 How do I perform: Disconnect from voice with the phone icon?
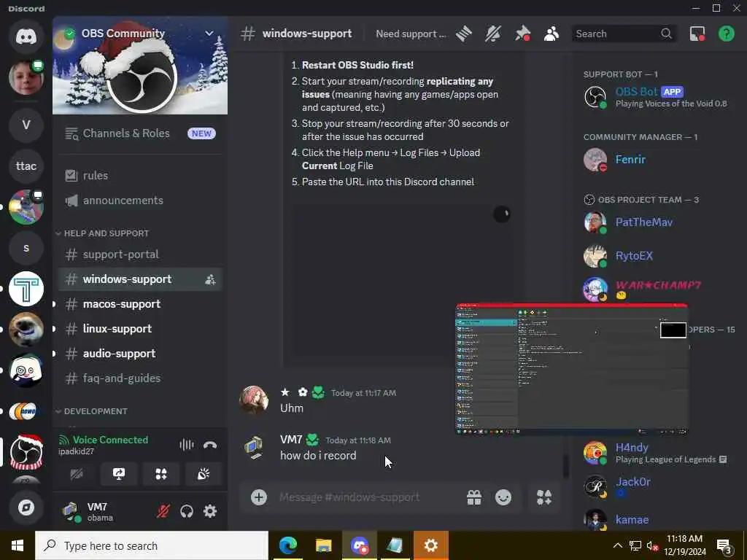tap(210, 445)
